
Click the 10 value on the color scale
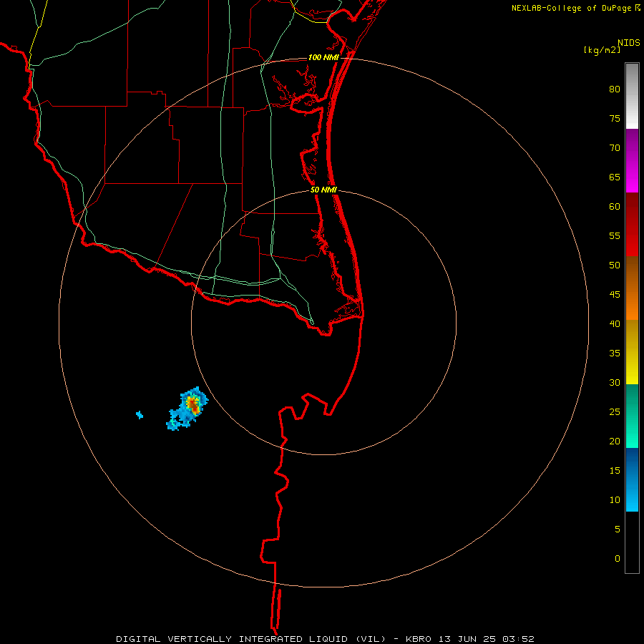[x=615, y=500]
